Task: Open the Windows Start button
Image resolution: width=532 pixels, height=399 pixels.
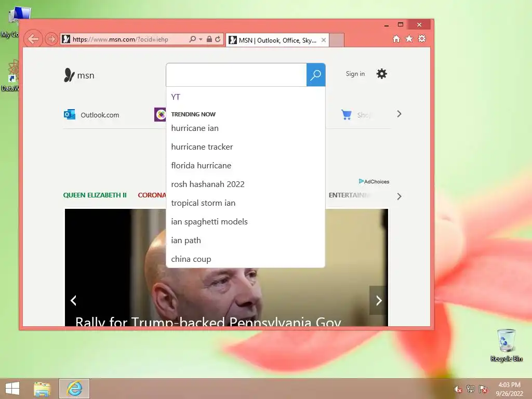Action: pyautogui.click(x=12, y=389)
